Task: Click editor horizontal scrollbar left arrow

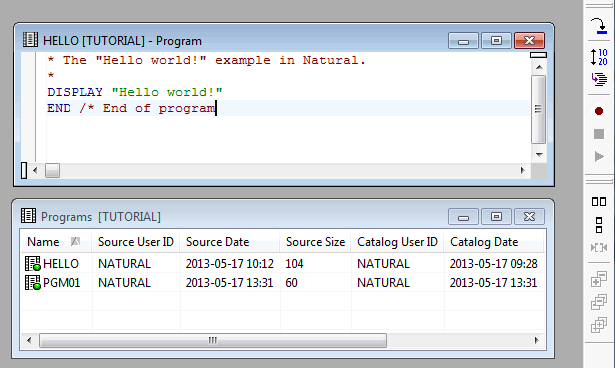Action: click(35, 170)
